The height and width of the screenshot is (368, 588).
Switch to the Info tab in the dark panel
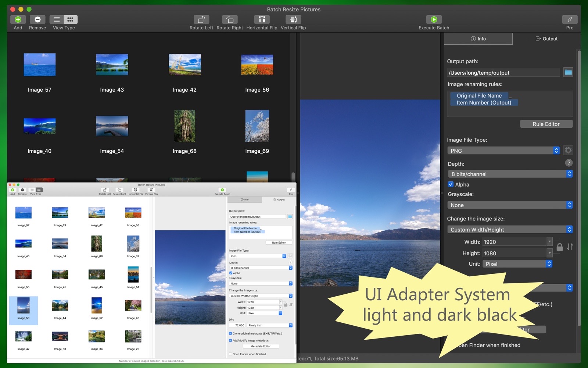[478, 39]
